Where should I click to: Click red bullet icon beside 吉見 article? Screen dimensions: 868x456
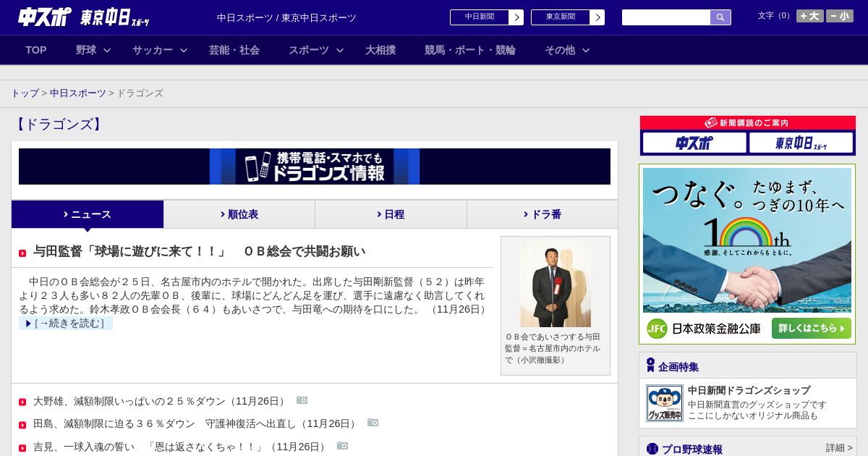(x=22, y=448)
